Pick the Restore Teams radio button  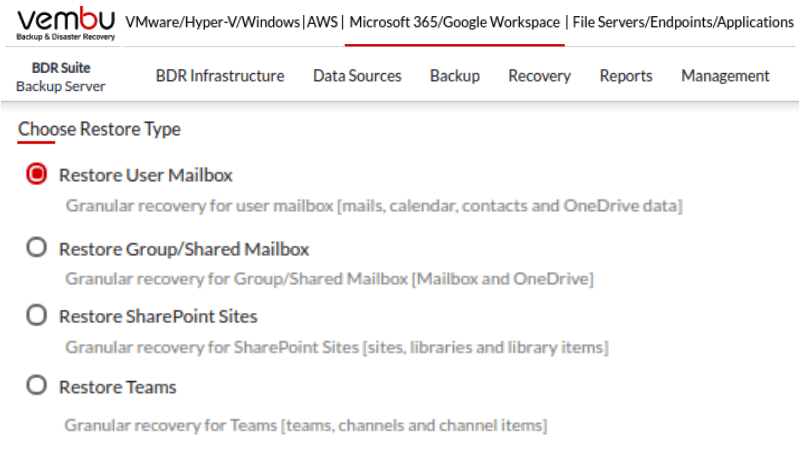[x=37, y=386]
